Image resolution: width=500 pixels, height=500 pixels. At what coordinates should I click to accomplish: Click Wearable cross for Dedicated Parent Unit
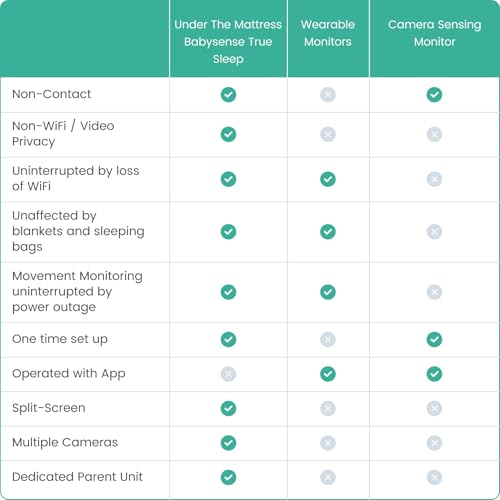point(328,477)
